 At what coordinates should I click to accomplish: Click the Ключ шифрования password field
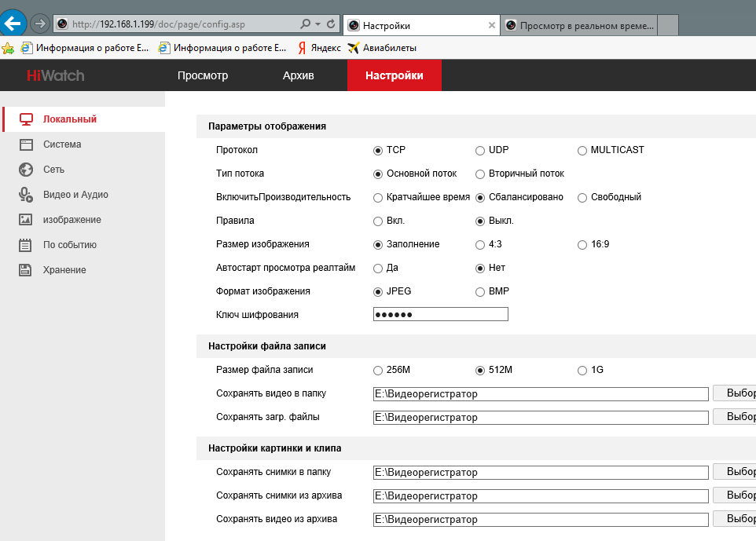click(x=440, y=315)
